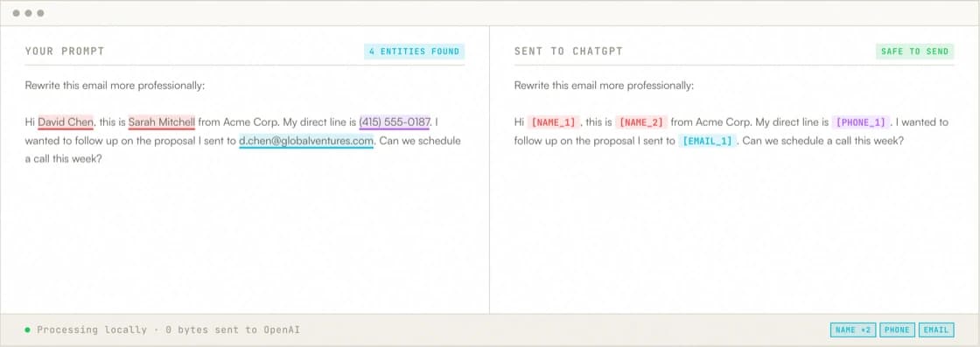Screen dimensions: 980x347
Task: Click the 'SAFE TO SEND' badge
Action: coord(915,52)
